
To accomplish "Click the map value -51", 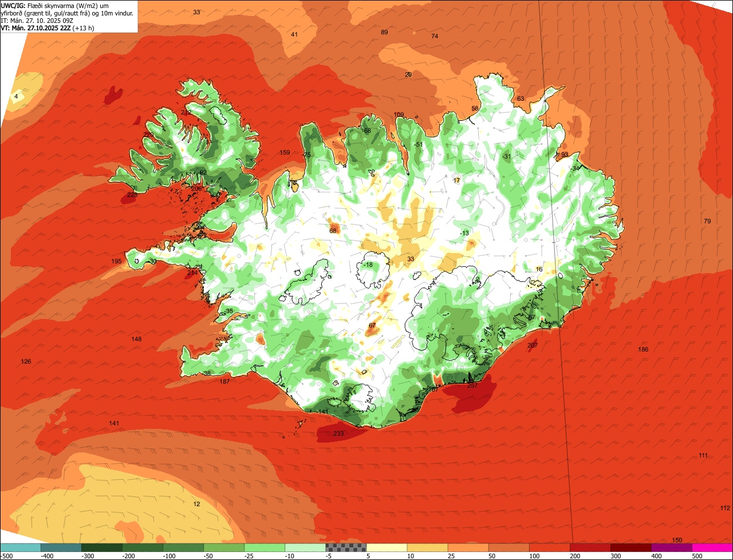I will tap(418, 145).
